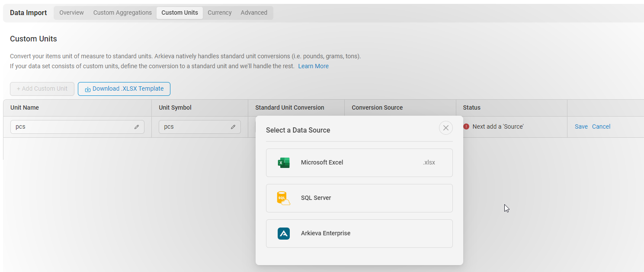Click the Add Custom Unit button

pos(42,89)
